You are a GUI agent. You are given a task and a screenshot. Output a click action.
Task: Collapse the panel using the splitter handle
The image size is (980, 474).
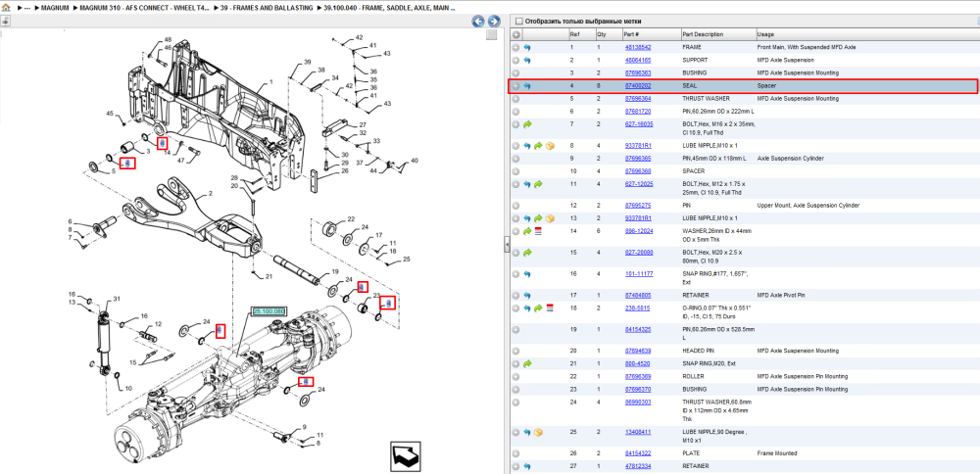pos(507,246)
